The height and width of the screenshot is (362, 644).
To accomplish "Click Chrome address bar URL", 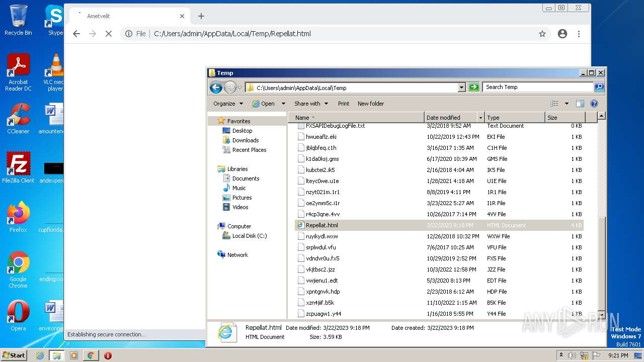I will pos(232,34).
